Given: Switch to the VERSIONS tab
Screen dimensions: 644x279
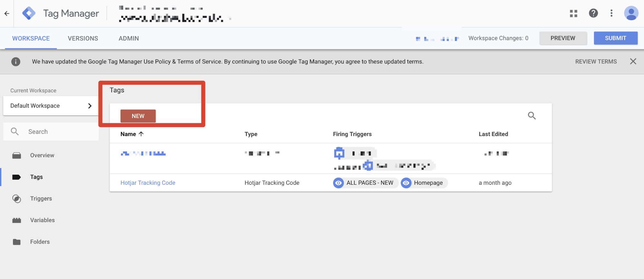Looking at the screenshot, I should (83, 38).
